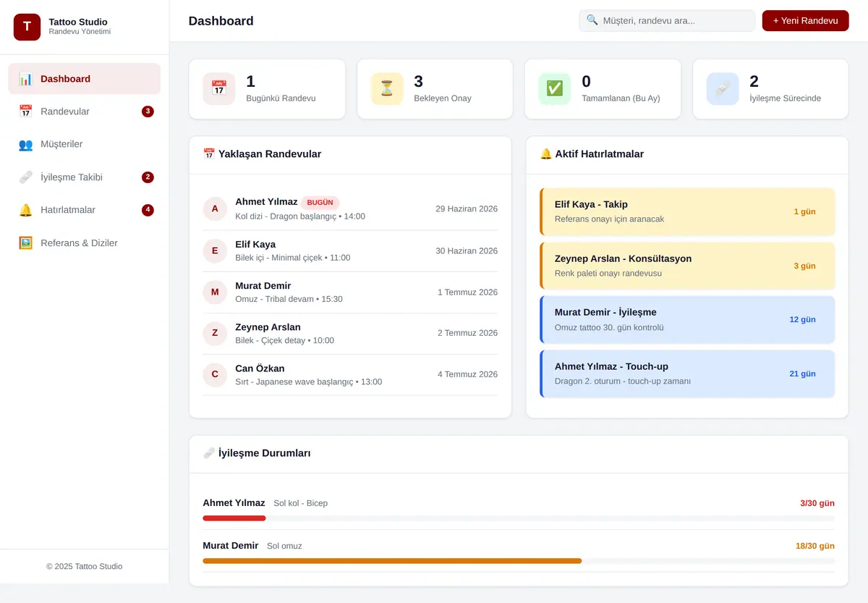868x603 pixels.
Task: Click Elif Kaya's avatar letter E
Action: tap(215, 251)
